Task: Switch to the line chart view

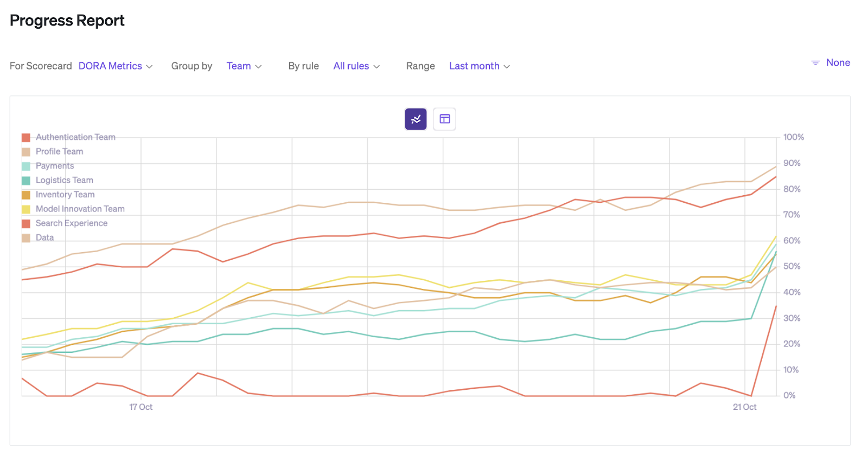Action: pyautogui.click(x=416, y=119)
